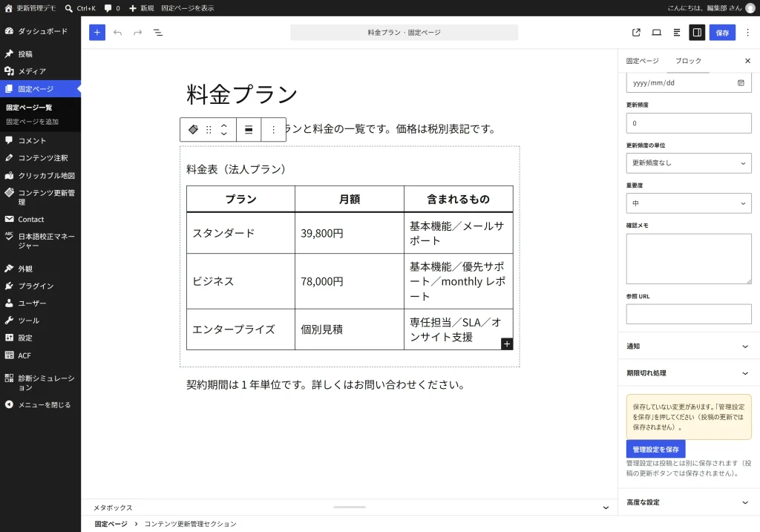Click the 料金プラン page title
This screenshot has height=532, width=760.
[x=242, y=94]
